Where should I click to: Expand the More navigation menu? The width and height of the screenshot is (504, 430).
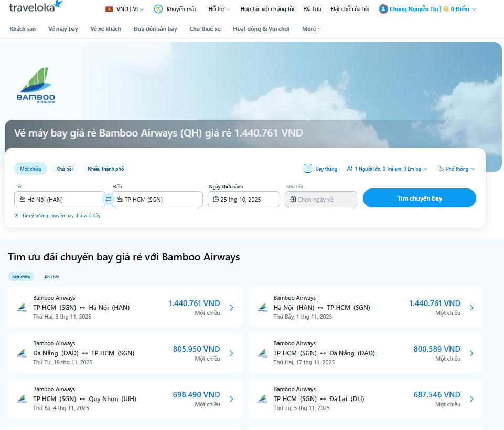click(x=312, y=29)
